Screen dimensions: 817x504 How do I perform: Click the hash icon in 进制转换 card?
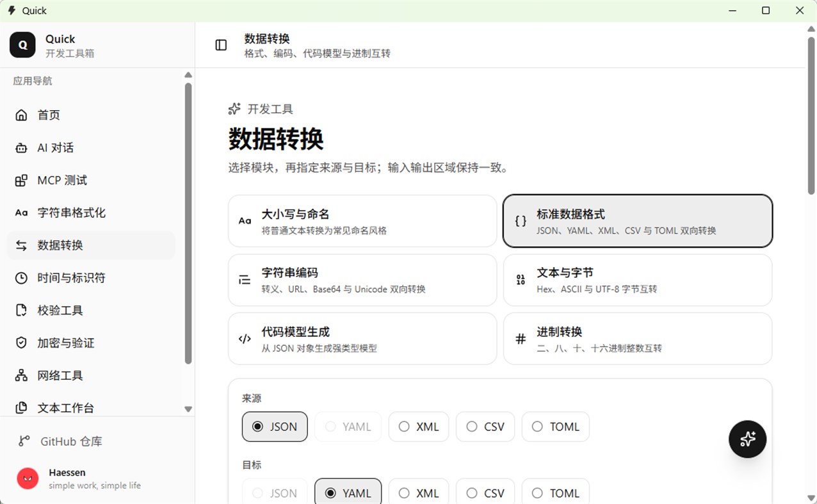click(x=521, y=339)
